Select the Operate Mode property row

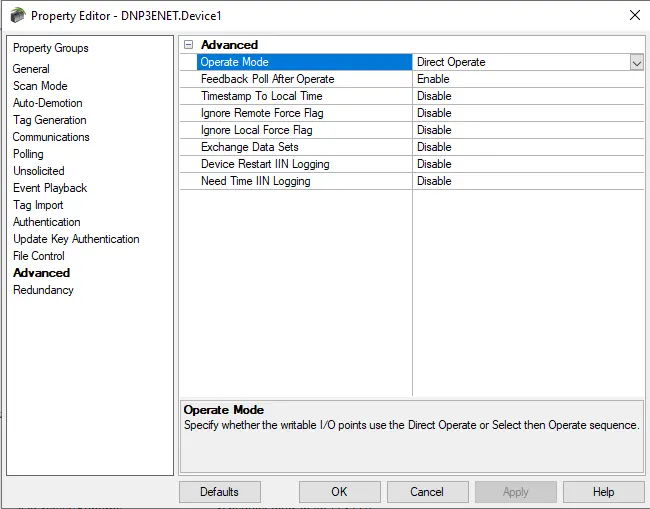click(304, 62)
